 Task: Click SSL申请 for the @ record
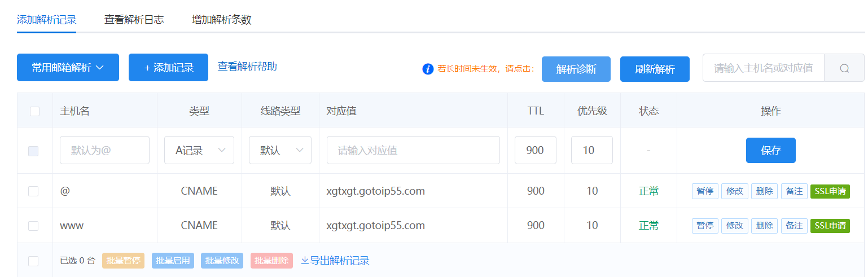point(830,191)
